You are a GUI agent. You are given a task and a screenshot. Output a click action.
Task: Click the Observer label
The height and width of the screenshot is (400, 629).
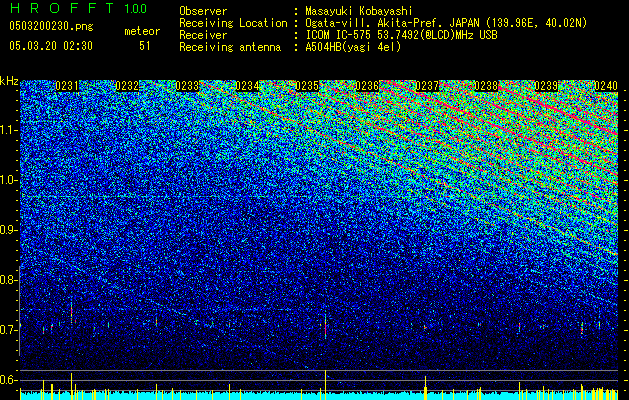coord(203,11)
